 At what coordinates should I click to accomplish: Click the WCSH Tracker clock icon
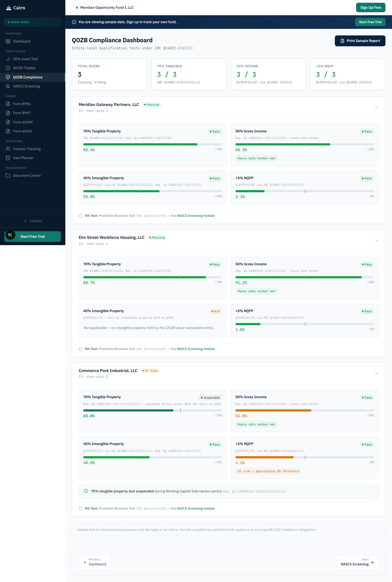pyautogui.click(x=8, y=68)
